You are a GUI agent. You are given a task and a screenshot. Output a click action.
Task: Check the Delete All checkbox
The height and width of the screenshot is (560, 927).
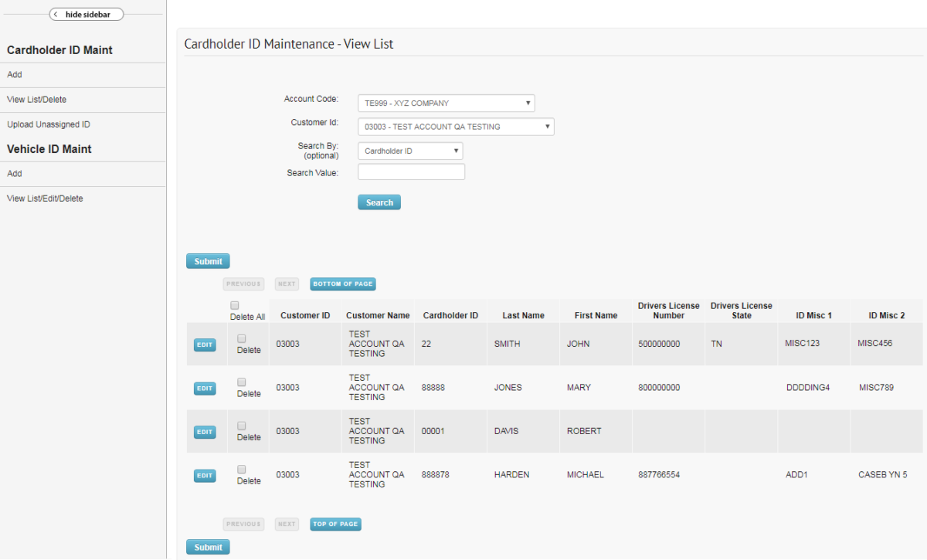pyautogui.click(x=235, y=304)
